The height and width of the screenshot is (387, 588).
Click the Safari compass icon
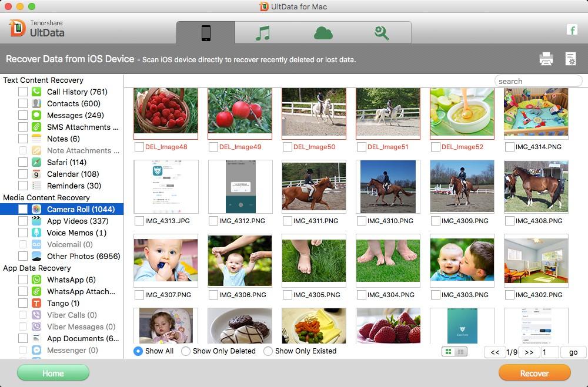point(36,162)
